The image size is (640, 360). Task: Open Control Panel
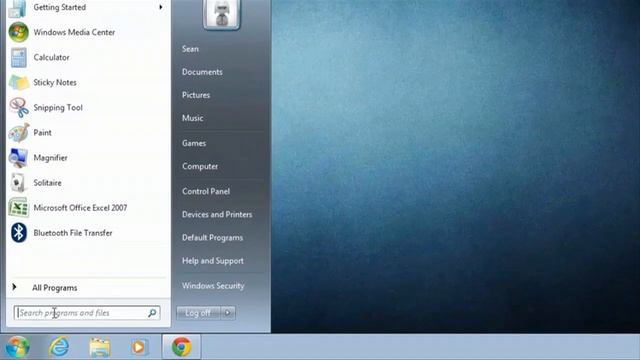206,191
